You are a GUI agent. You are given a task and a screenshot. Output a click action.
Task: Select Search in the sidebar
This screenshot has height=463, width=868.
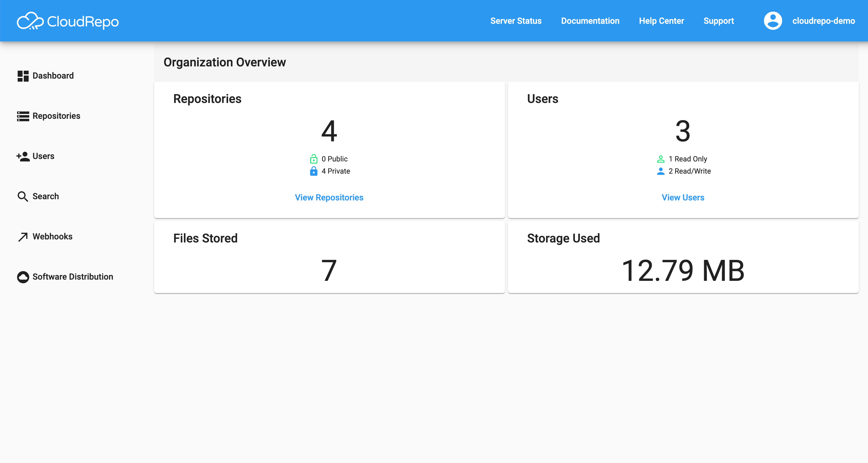(38, 196)
